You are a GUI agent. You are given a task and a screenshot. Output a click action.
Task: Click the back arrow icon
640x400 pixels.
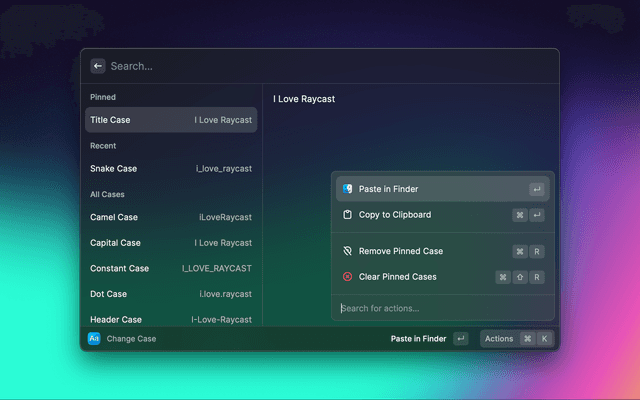(98, 66)
